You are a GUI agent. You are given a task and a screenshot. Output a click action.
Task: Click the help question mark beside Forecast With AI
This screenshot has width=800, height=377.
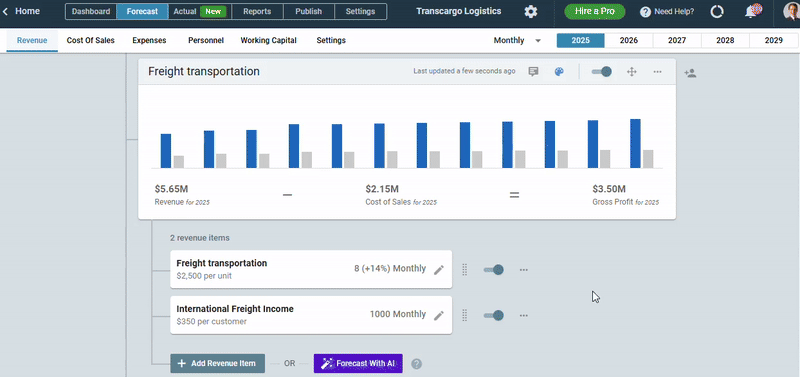417,364
